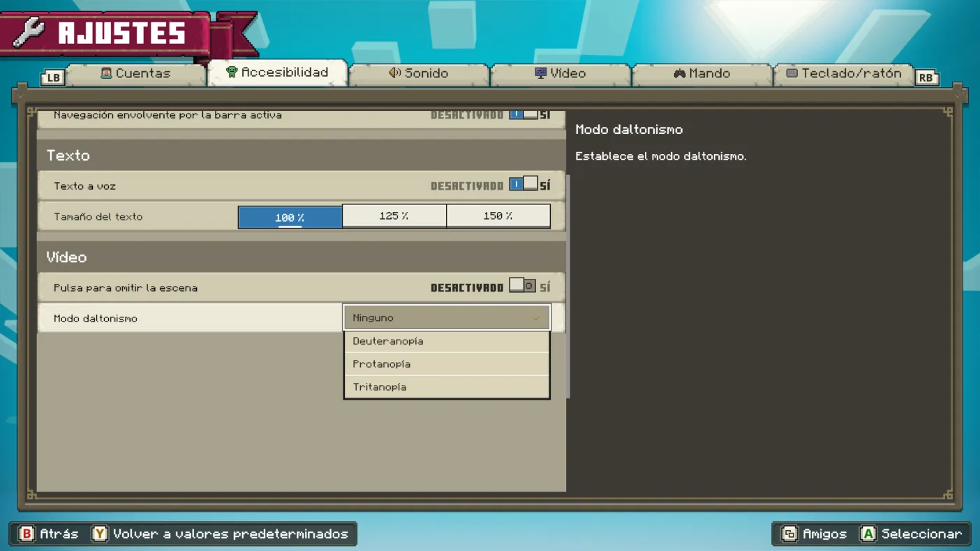Set text size to 125 %
This screenshot has height=551, width=980.
pyautogui.click(x=394, y=216)
